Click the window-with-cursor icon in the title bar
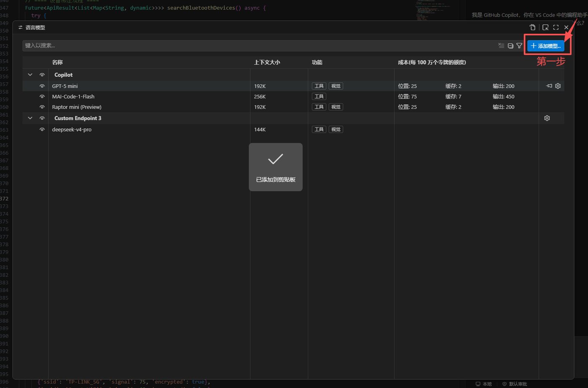 point(546,27)
